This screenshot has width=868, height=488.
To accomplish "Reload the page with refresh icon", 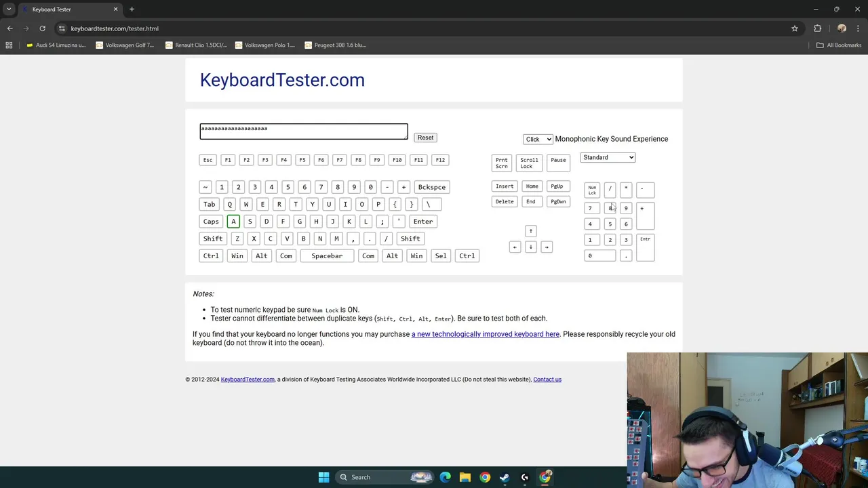I will pos(42,28).
